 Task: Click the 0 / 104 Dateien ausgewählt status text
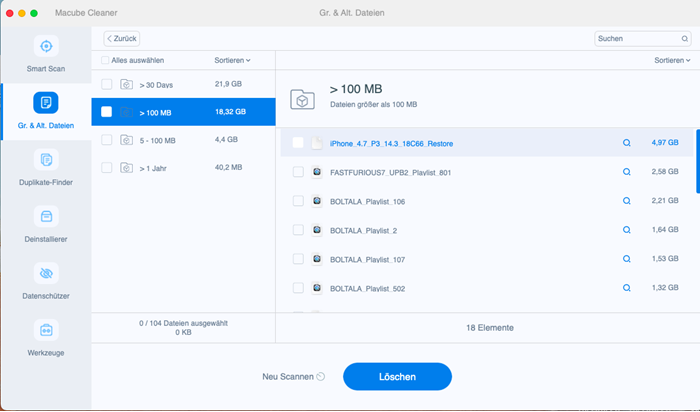(183, 323)
